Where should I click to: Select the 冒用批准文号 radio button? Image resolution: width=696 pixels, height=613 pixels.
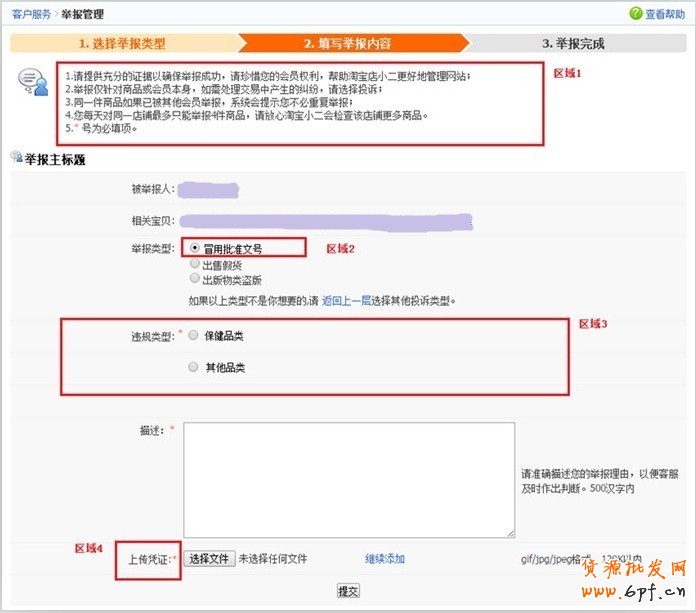(x=195, y=248)
